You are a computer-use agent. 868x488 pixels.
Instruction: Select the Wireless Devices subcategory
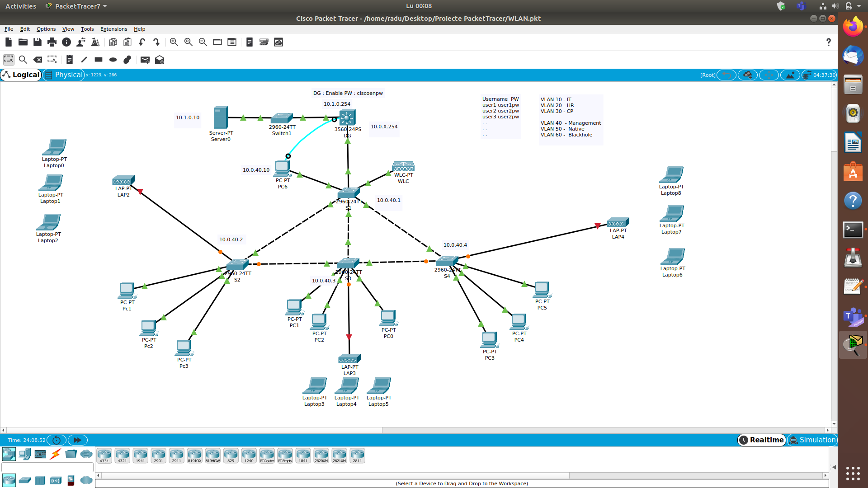[56, 480]
